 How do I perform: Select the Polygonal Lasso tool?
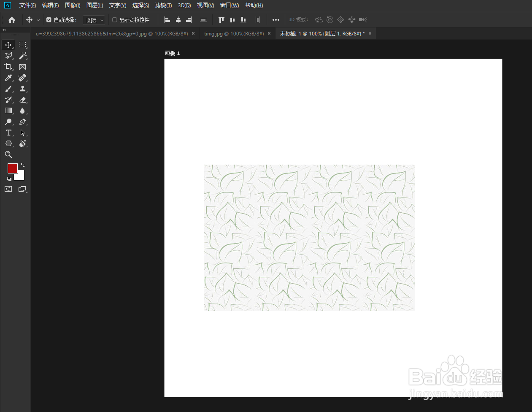click(8, 56)
